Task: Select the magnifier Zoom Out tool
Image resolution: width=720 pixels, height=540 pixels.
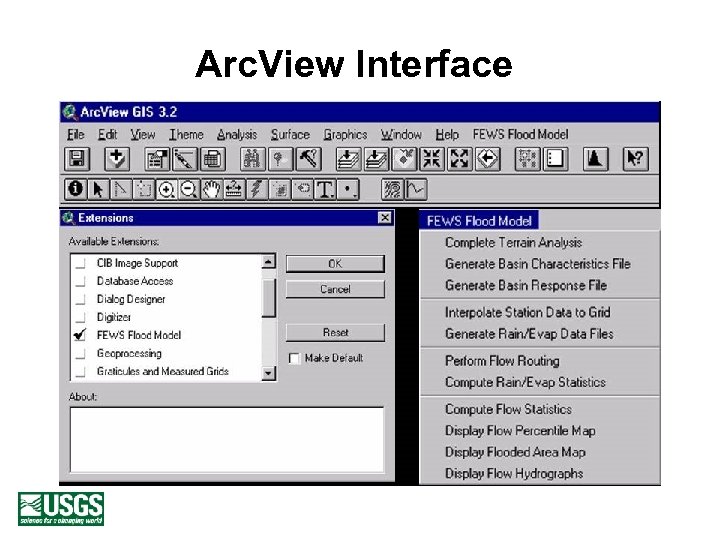Action: coord(188,189)
